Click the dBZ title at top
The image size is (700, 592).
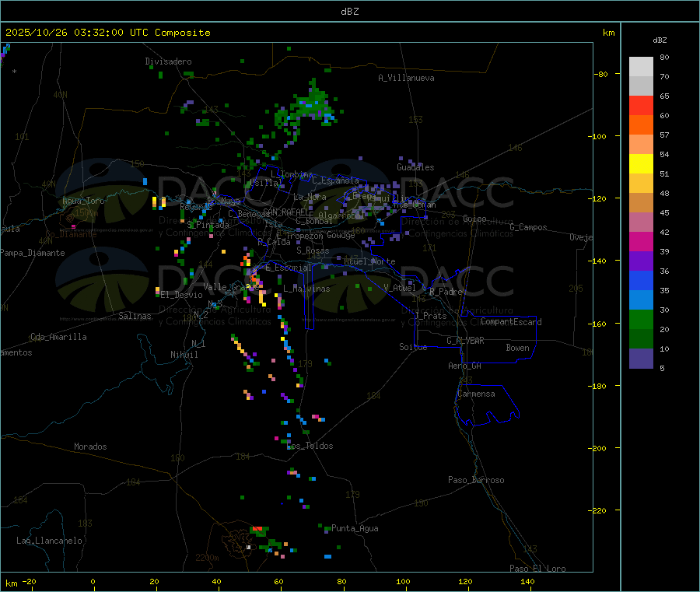(349, 12)
